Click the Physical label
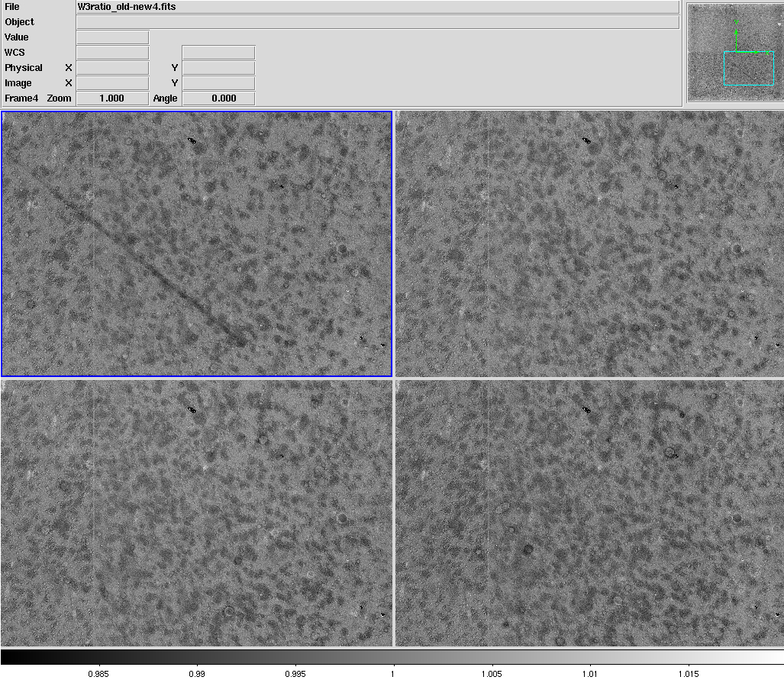The height and width of the screenshot is (680, 784). coord(24,68)
